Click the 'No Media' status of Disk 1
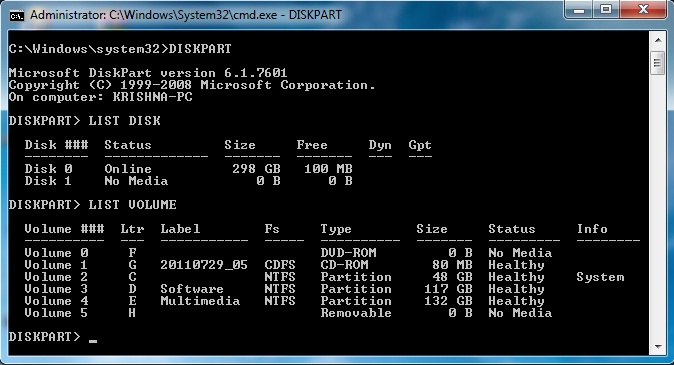 pyautogui.click(x=136, y=181)
